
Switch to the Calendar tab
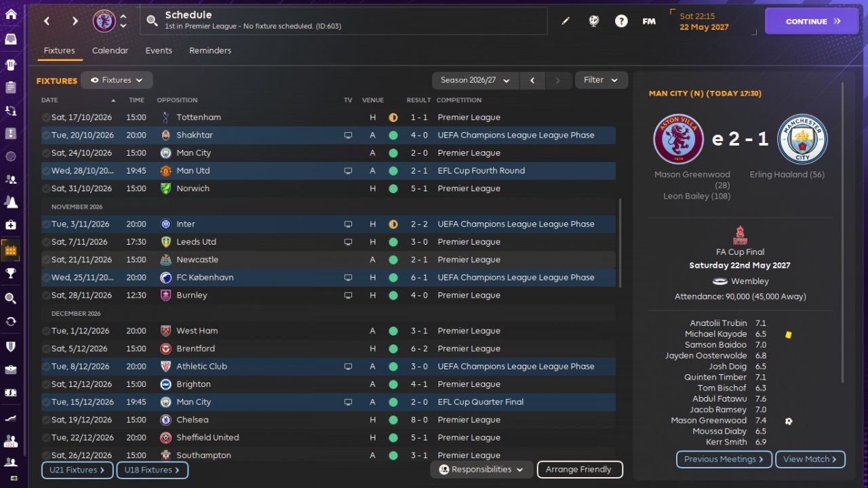(110, 51)
